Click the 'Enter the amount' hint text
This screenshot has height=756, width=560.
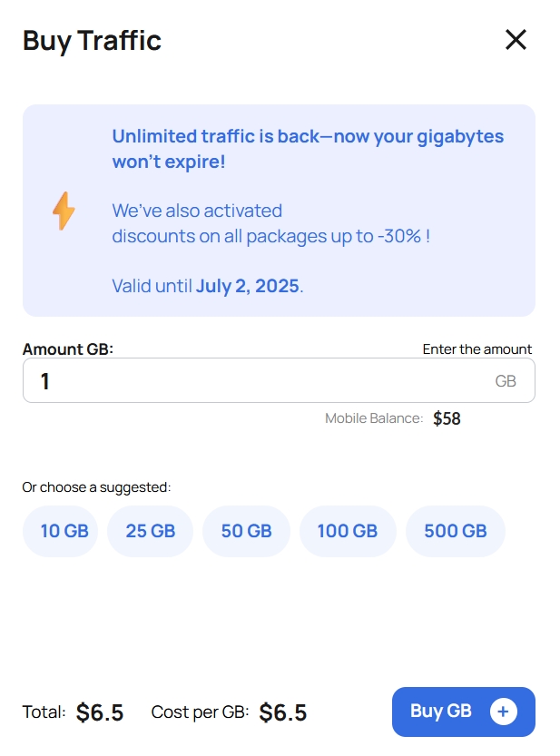477,349
